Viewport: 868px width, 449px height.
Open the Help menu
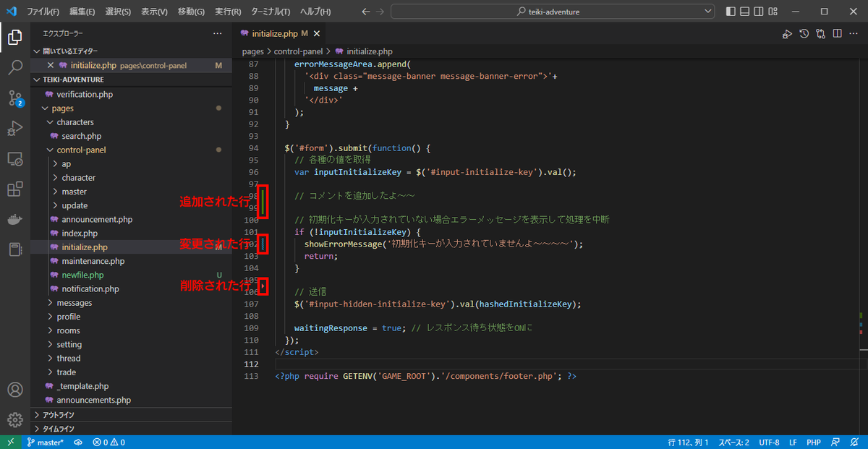pos(315,12)
